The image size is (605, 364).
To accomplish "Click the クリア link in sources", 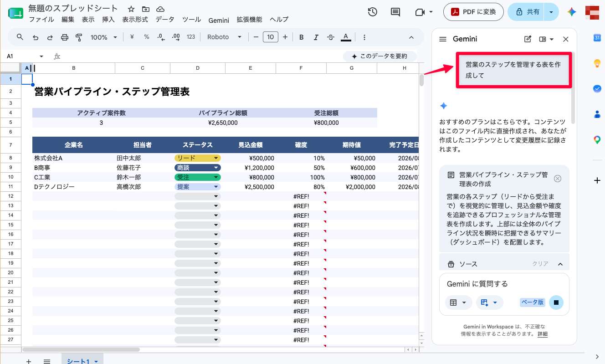I will click(540, 264).
